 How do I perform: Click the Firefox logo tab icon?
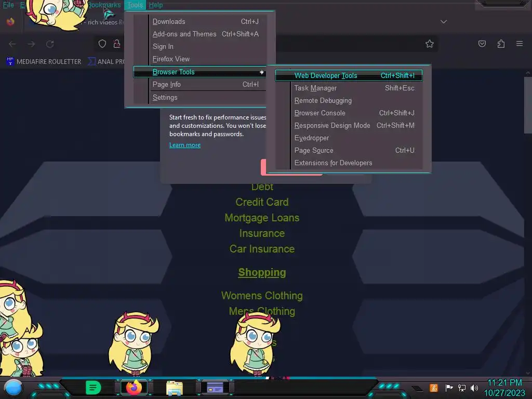10,22
